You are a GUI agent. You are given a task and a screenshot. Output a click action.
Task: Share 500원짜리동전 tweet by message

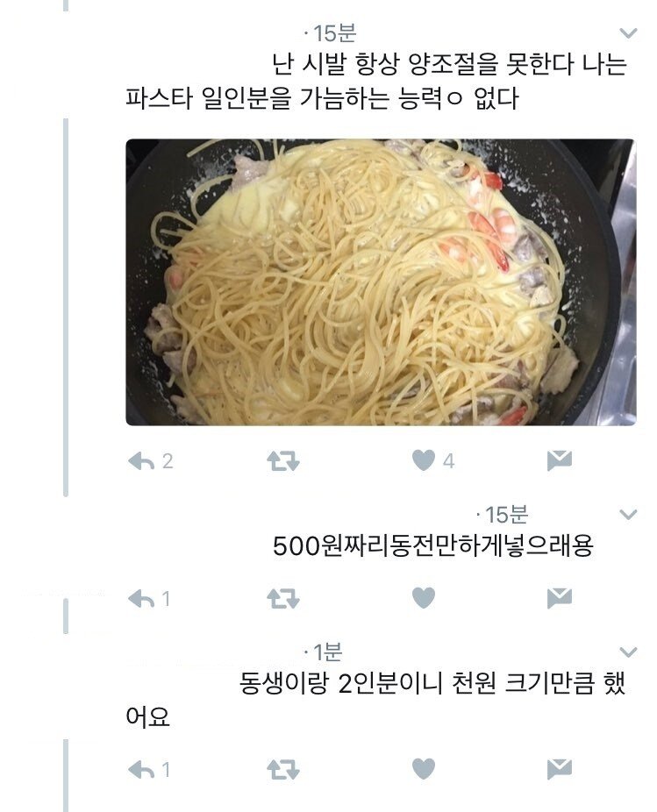(559, 598)
